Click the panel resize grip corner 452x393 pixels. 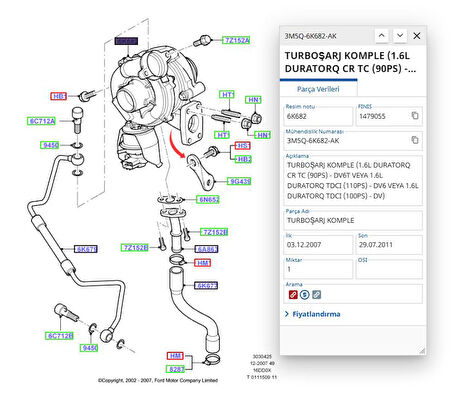[422, 350]
